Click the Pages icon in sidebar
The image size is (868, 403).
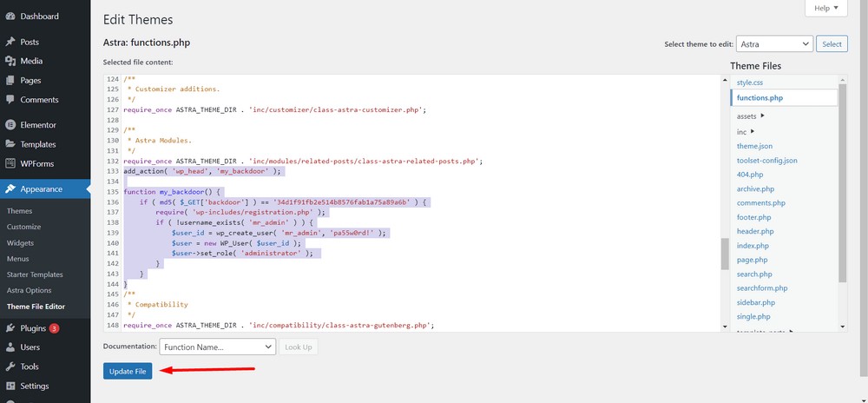coord(10,81)
